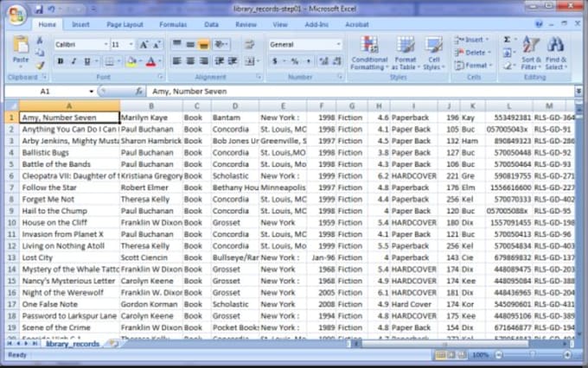This screenshot has width=588, height=368.
Task: Click Decrease Decimal icon
Action: (337, 61)
